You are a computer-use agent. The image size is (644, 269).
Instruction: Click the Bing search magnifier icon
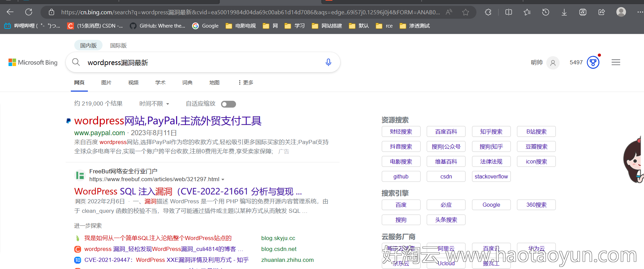click(x=76, y=62)
